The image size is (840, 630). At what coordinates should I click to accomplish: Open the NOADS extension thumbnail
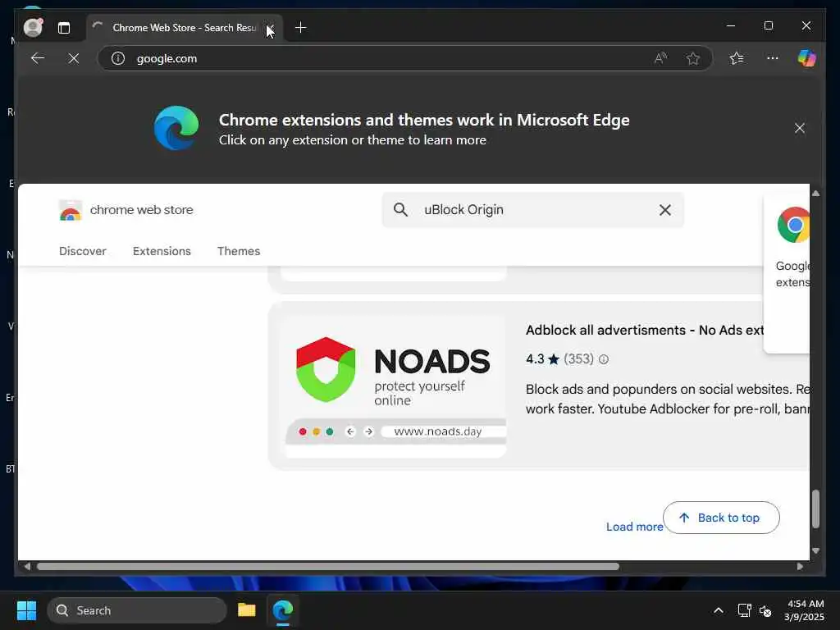[393, 386]
